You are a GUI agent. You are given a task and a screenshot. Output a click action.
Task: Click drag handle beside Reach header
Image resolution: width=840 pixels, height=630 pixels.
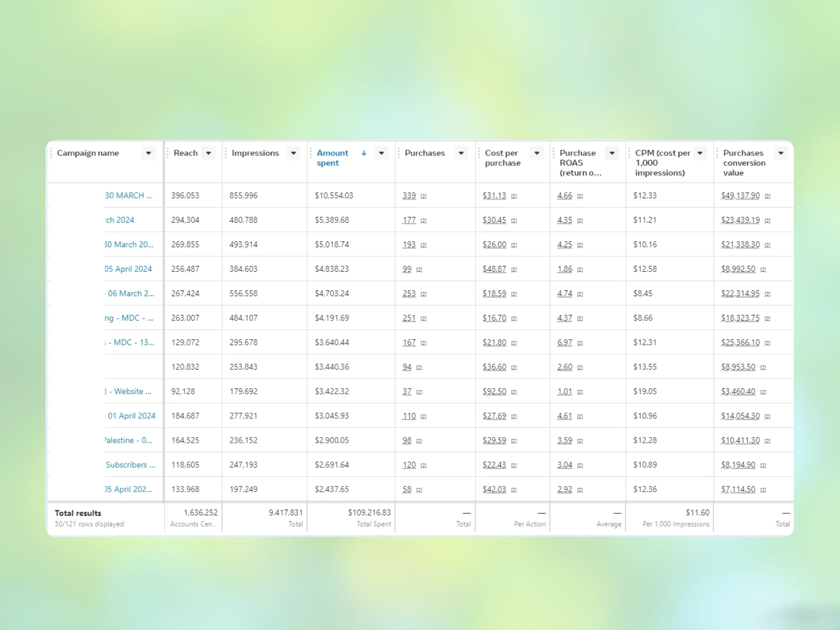[x=167, y=153]
